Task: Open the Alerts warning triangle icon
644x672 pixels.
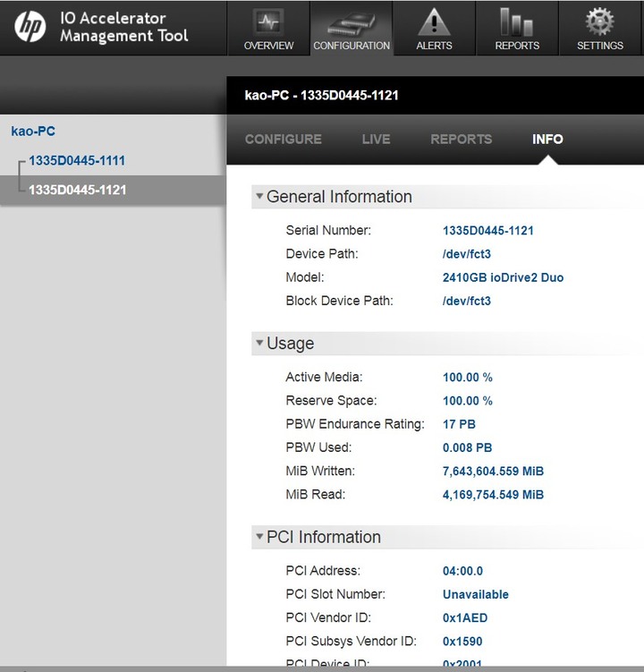Action: [x=434, y=21]
